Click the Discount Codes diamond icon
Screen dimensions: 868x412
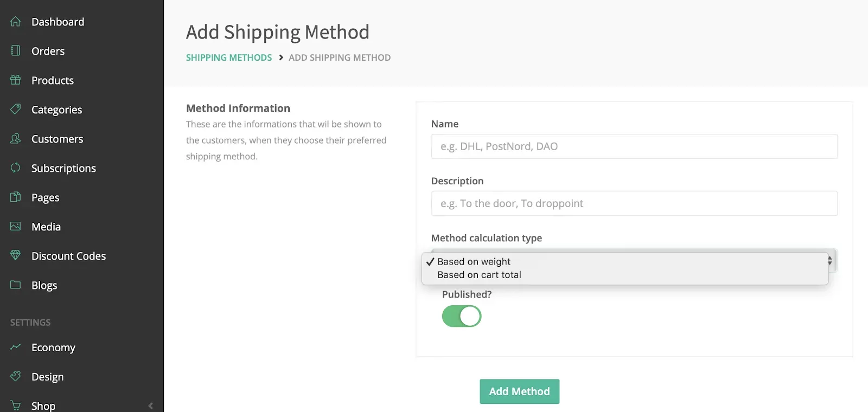pyautogui.click(x=15, y=256)
